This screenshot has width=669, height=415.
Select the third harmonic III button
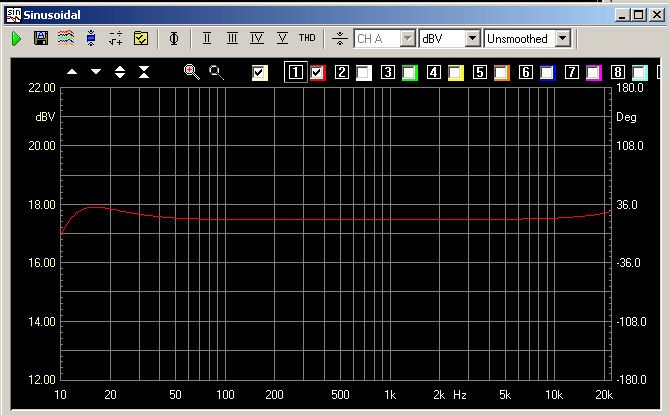click(x=232, y=38)
